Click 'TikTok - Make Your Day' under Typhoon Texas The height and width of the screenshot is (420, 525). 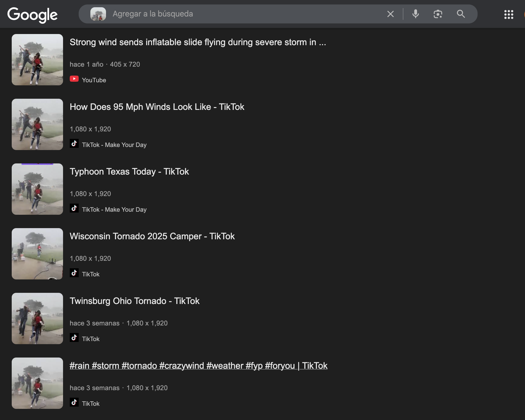click(x=114, y=209)
